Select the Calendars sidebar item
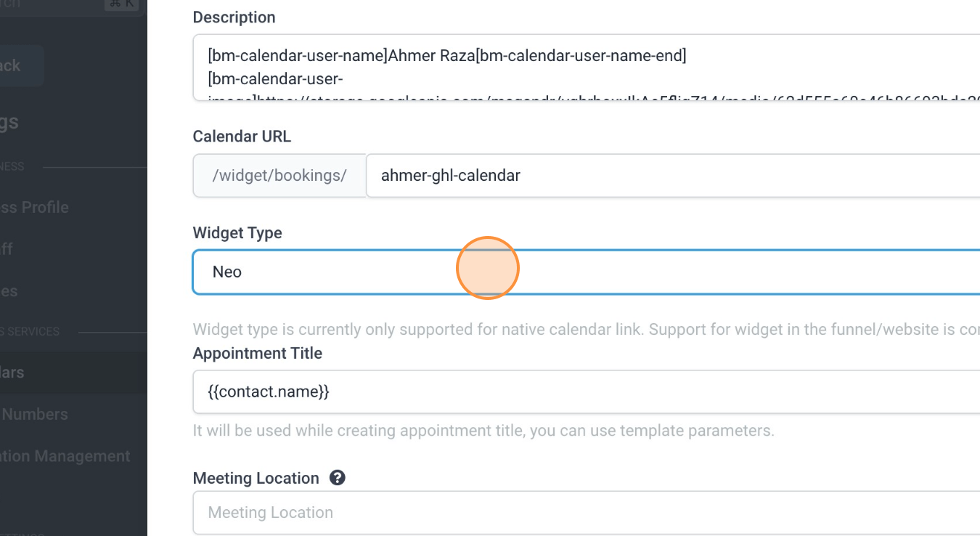Screen dimensions: 980x536 [x=15, y=373]
